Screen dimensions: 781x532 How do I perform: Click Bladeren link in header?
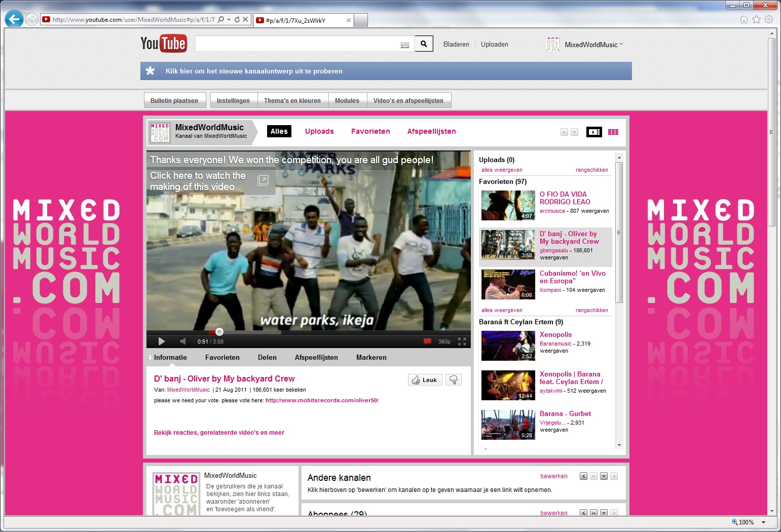tap(456, 45)
